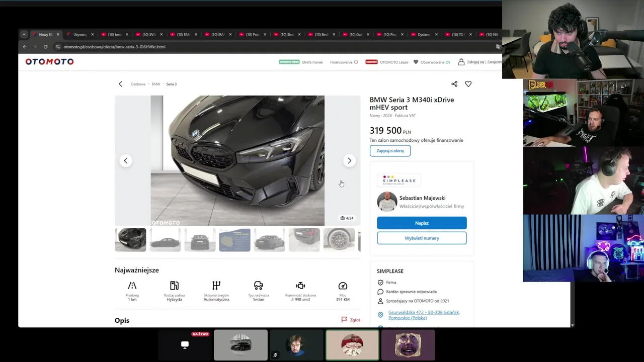
Task: Show the next gallery photo
Action: click(x=349, y=161)
